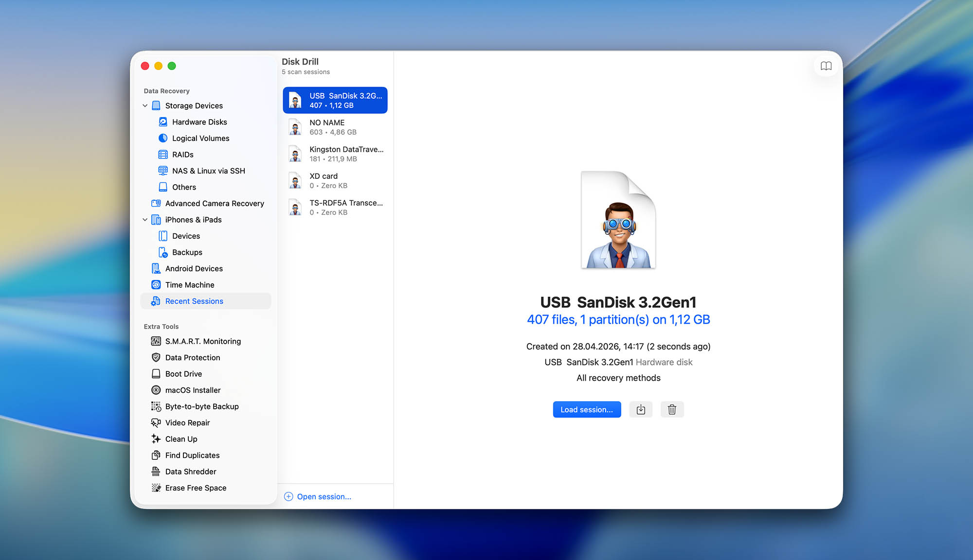Delete the session with the trash button

tap(672, 409)
